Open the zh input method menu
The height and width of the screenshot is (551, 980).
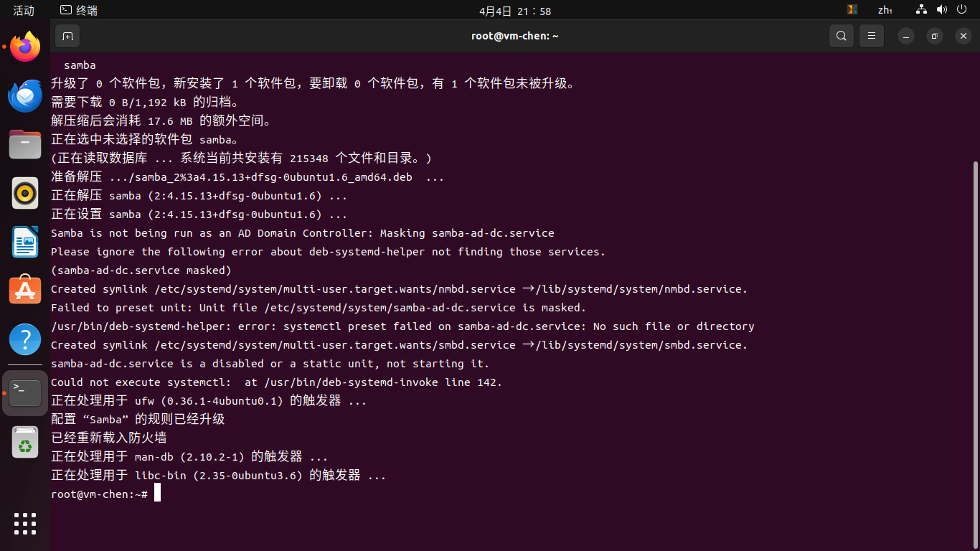tap(885, 10)
